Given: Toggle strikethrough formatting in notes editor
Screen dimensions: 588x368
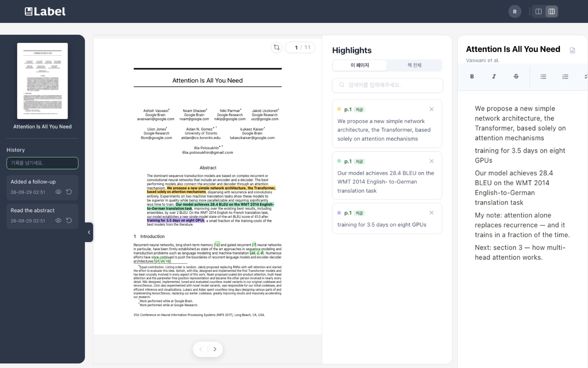Looking at the screenshot, I should (x=516, y=76).
